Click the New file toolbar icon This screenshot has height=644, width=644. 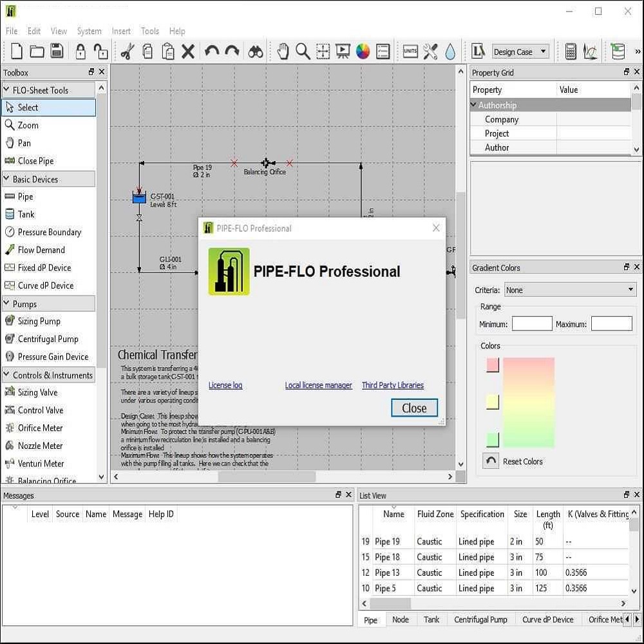17,52
